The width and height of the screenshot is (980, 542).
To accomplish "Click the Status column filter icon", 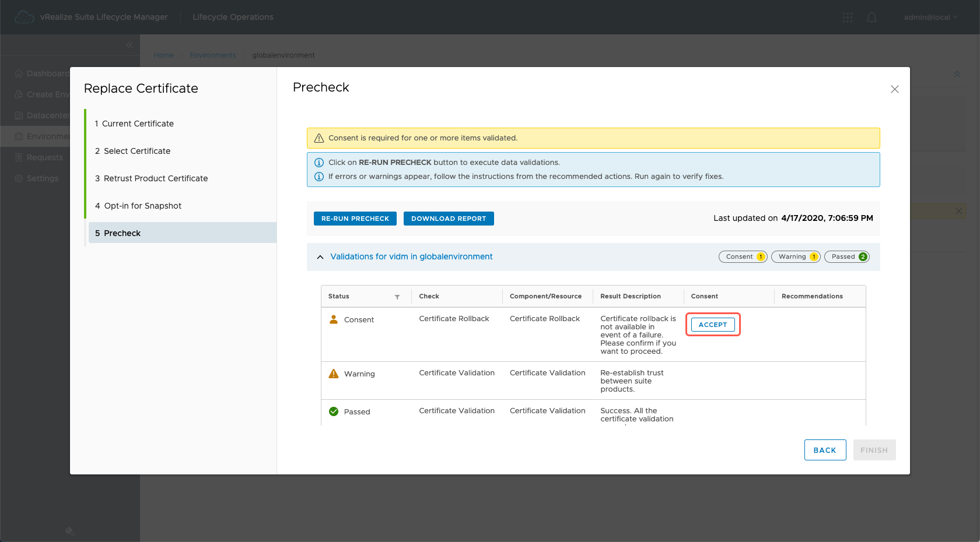I will (x=397, y=297).
